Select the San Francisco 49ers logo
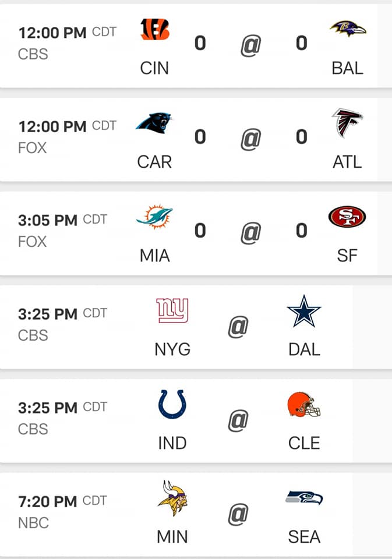 click(x=347, y=217)
